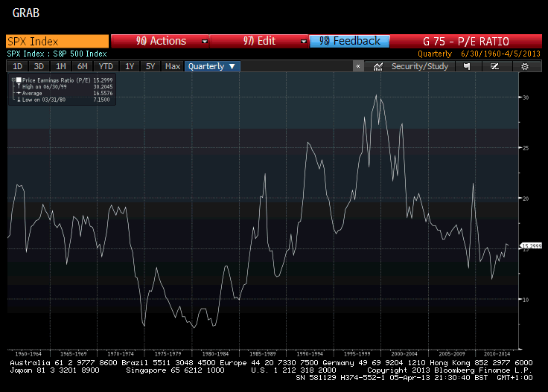Viewport: 548px width, 392px height.
Task: Click the SPX Index security input field
Action: click(56, 41)
